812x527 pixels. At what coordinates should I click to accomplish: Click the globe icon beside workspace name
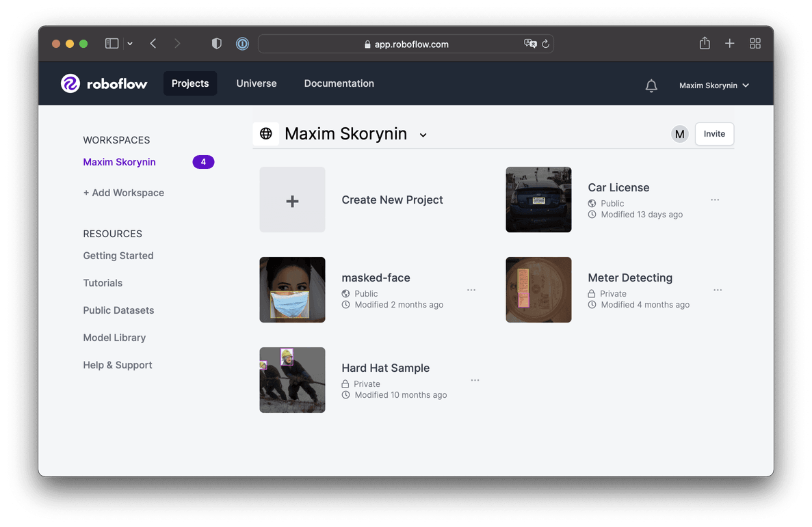point(266,133)
